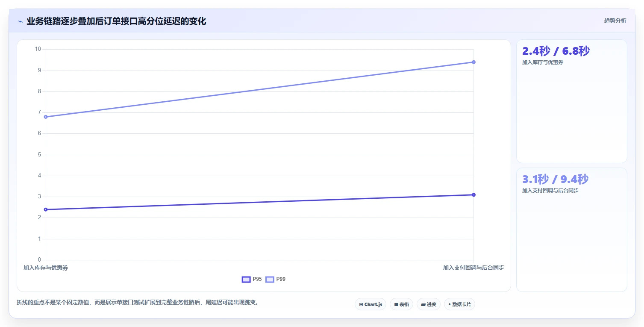Click the P95 data point at 3.1
This screenshot has width=644, height=327.
(473, 195)
